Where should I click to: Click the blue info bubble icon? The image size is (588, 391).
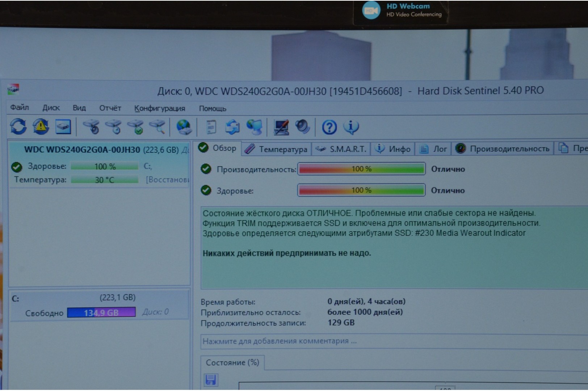point(351,127)
